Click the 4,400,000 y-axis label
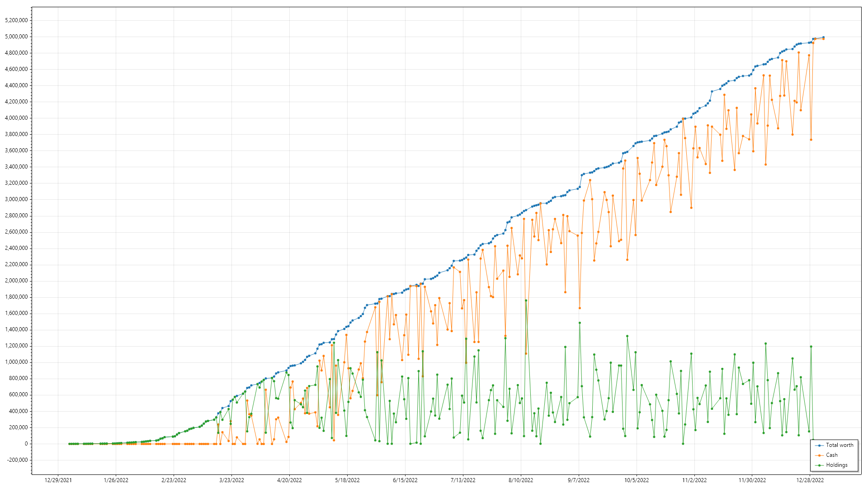868x488 pixels. (x=16, y=85)
